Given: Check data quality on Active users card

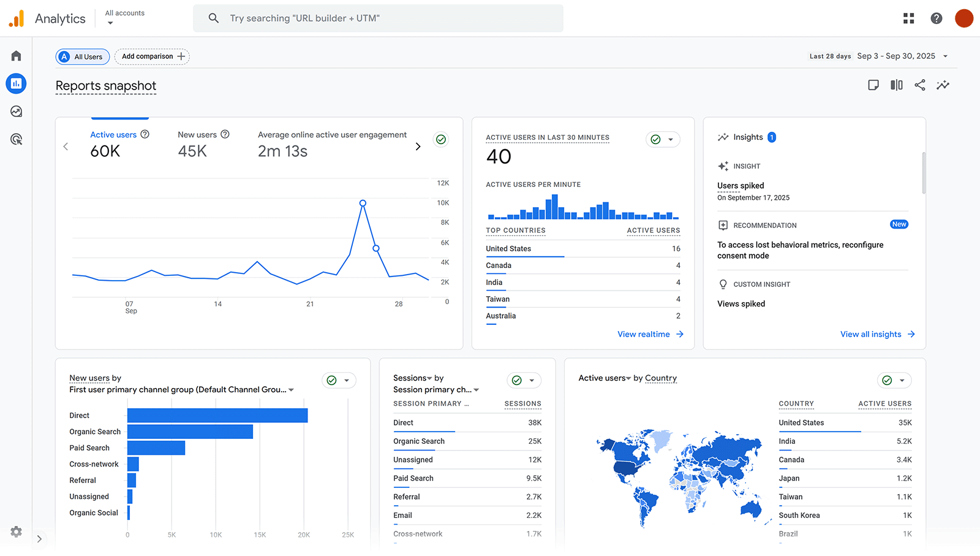Looking at the screenshot, I should tap(440, 139).
